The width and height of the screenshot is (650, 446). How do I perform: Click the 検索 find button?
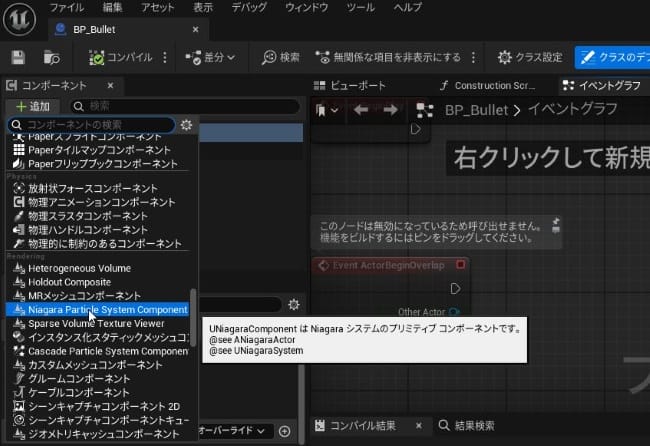[280, 58]
